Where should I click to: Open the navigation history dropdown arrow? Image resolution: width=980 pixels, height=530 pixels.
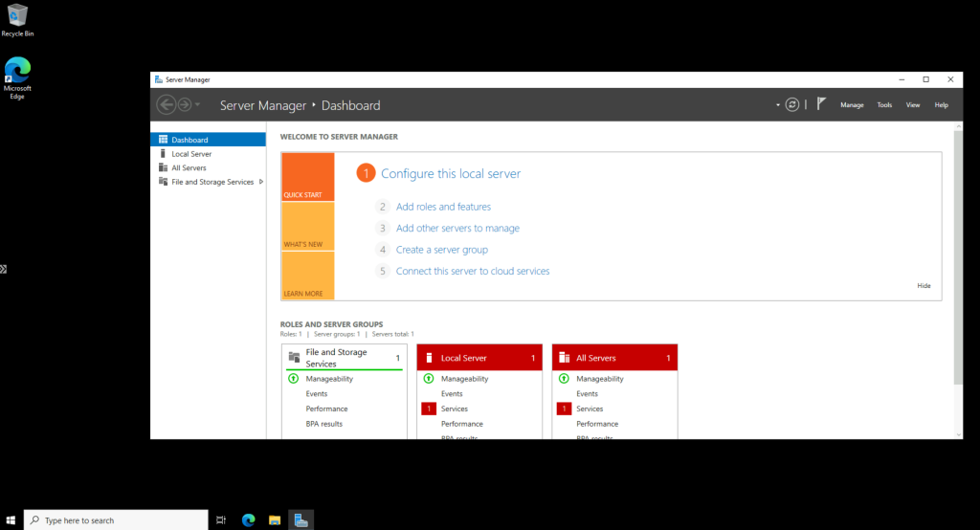[x=197, y=105]
